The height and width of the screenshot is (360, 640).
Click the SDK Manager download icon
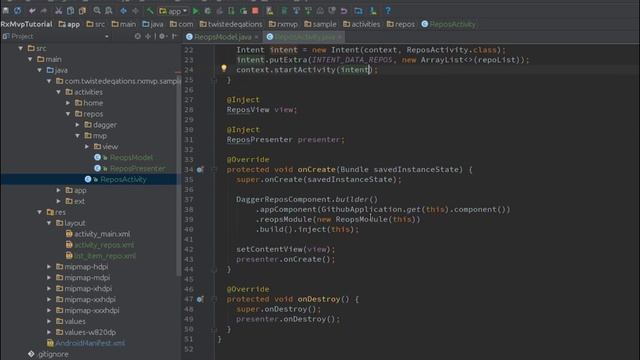click(373, 11)
